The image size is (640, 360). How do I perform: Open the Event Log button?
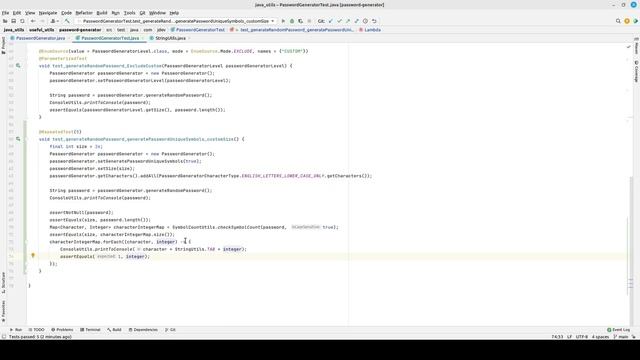tap(618, 329)
